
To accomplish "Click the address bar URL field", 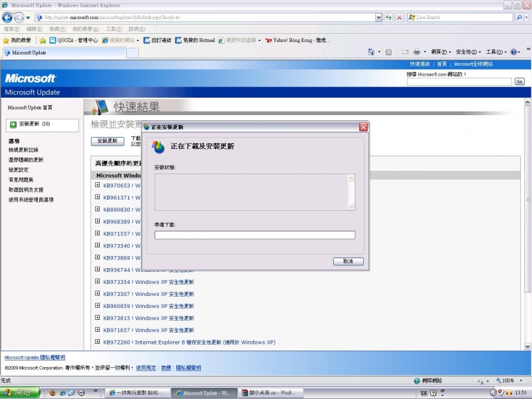I will click(207, 17).
